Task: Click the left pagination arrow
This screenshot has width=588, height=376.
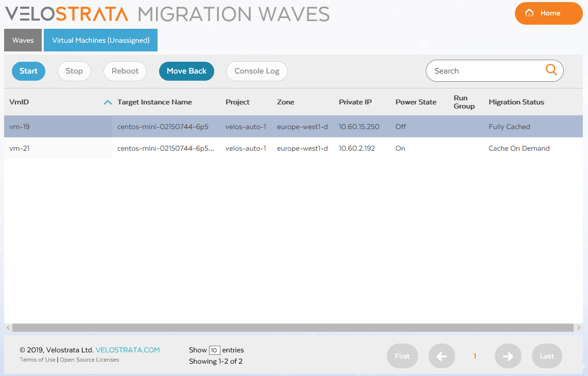Action: (441, 355)
